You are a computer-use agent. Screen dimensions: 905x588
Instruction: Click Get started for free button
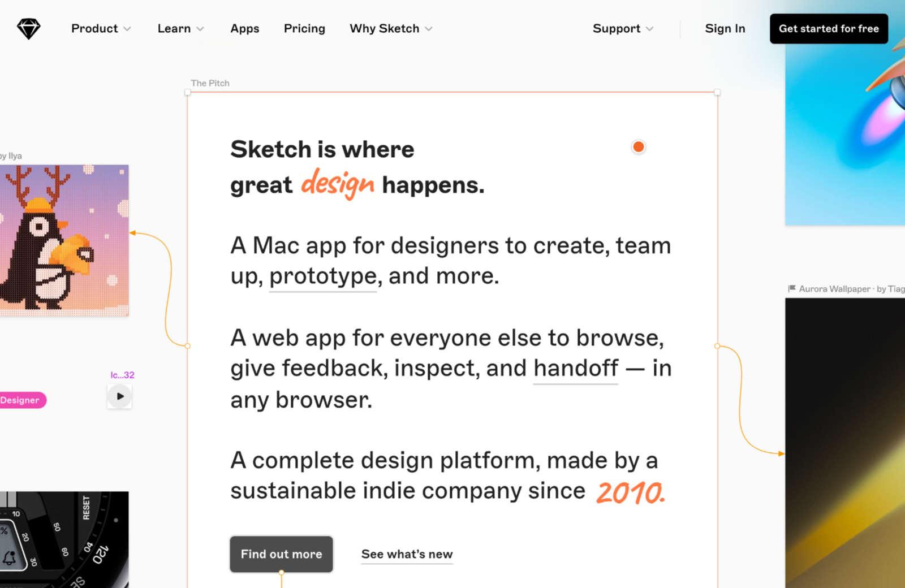(x=829, y=28)
